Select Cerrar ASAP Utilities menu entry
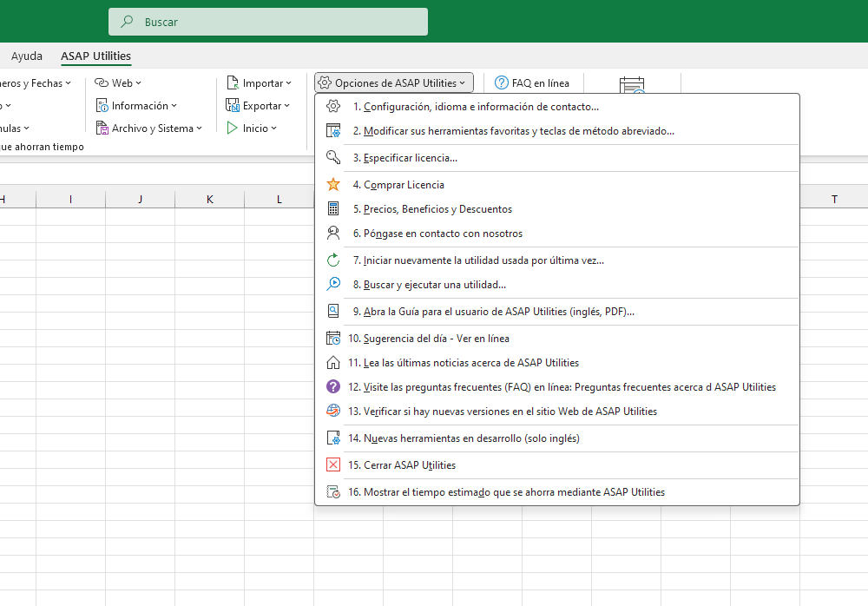 [x=557, y=464]
